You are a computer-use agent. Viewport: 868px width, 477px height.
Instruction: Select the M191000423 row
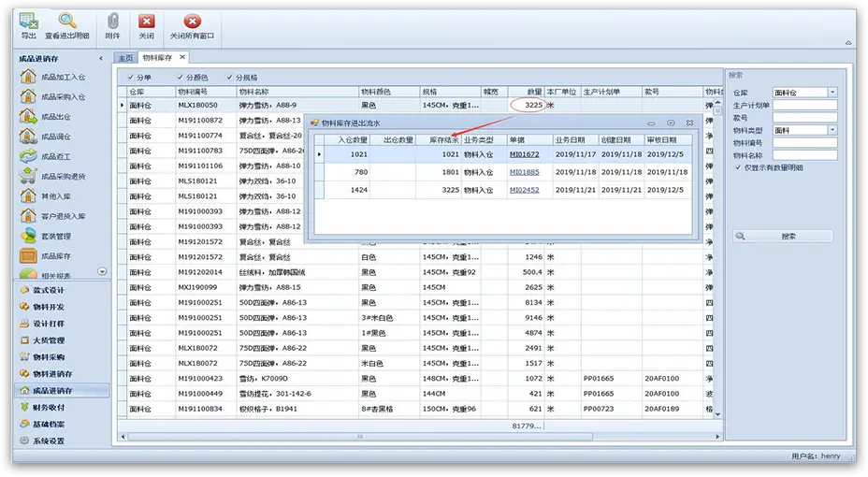click(415, 379)
